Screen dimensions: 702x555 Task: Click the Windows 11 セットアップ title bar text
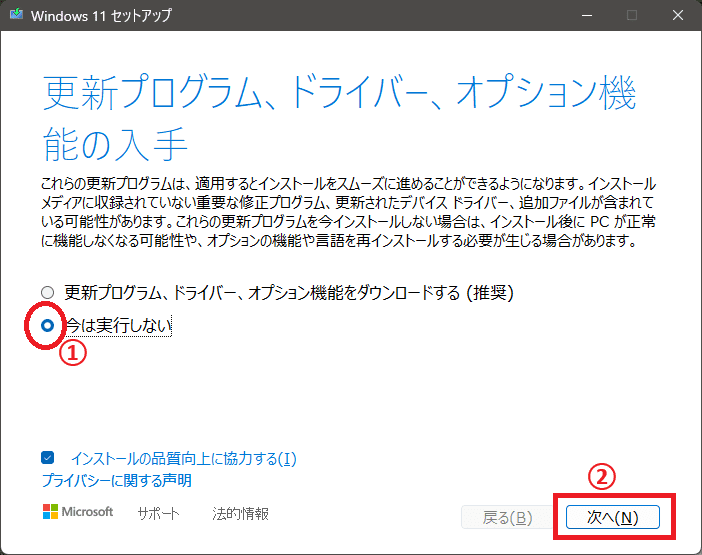[100, 16]
